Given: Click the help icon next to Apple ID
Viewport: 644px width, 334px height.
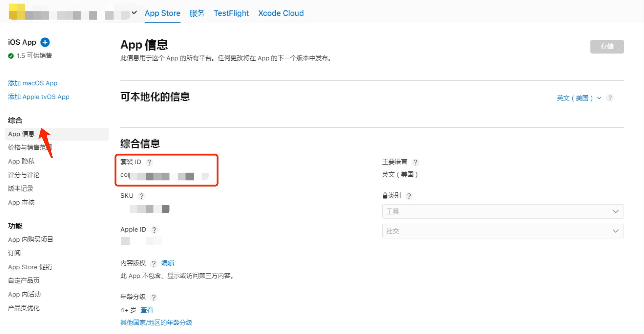Looking at the screenshot, I should click(x=154, y=230).
